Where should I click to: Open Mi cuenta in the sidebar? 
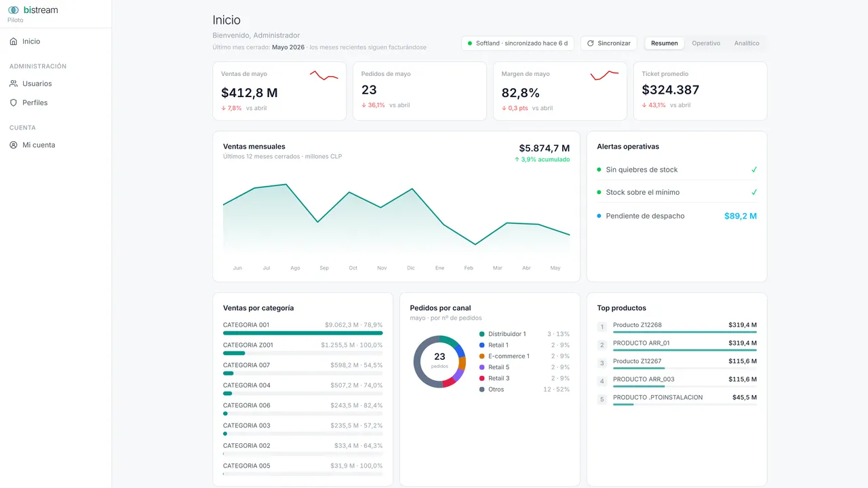coord(56,145)
